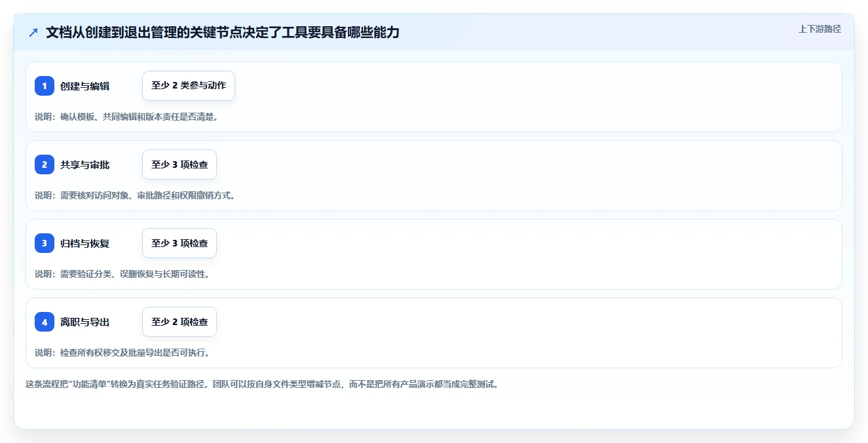Click the 至少 3 项检查 pill beside 共享与审批

179,164
